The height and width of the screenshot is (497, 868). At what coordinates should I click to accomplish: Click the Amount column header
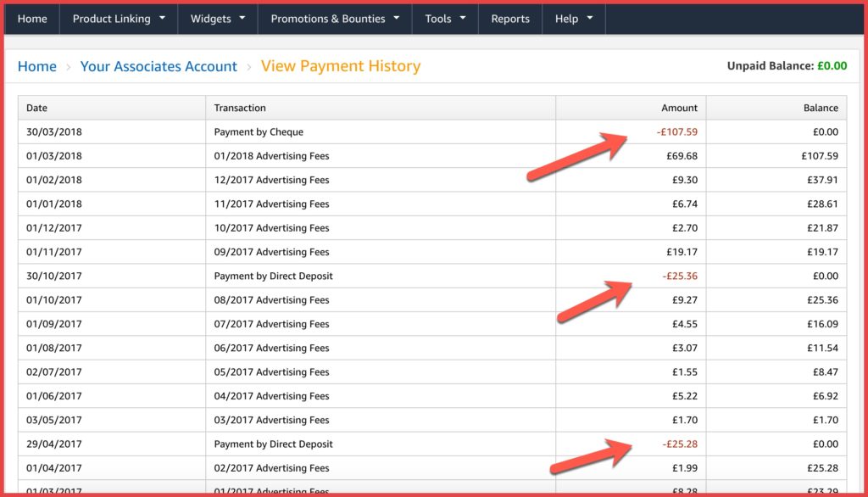(x=631, y=108)
